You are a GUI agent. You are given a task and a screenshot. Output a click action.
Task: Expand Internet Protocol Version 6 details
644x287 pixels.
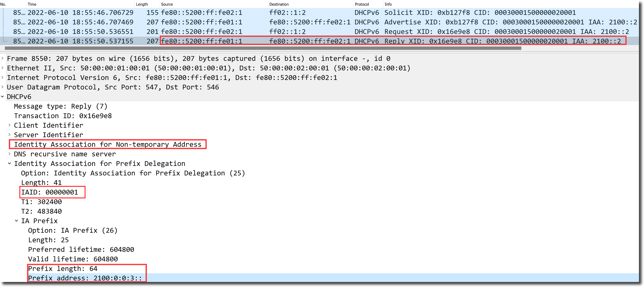(3, 78)
